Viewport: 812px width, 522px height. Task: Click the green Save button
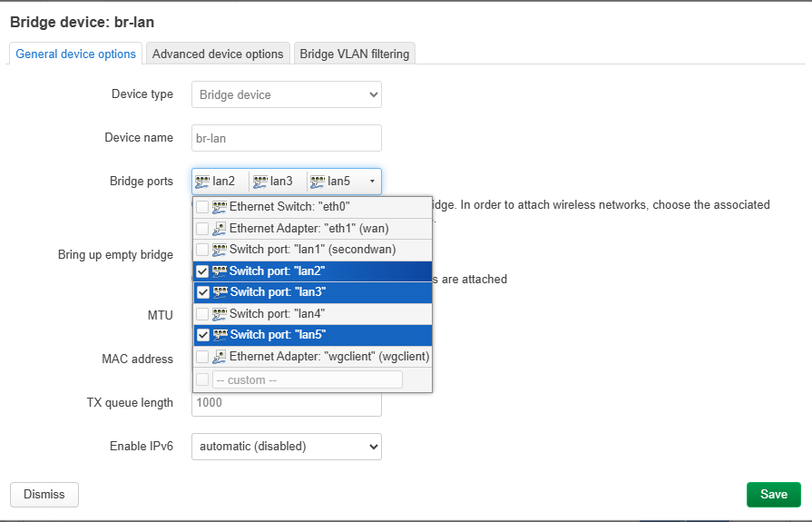[x=774, y=495]
